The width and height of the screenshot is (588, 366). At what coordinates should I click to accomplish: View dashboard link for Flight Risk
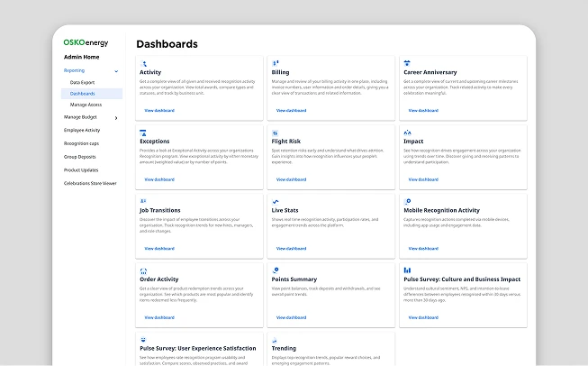(x=292, y=179)
